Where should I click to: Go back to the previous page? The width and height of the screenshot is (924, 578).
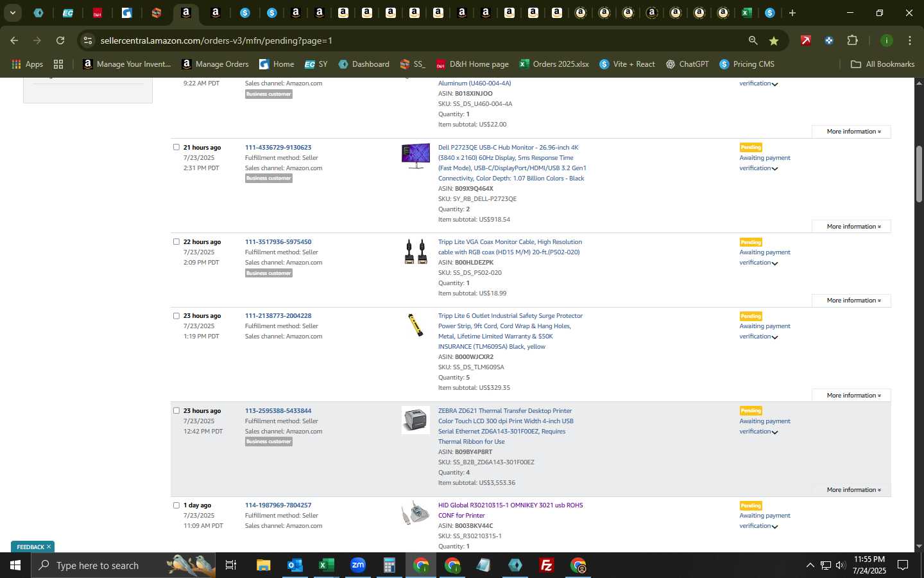tap(14, 40)
